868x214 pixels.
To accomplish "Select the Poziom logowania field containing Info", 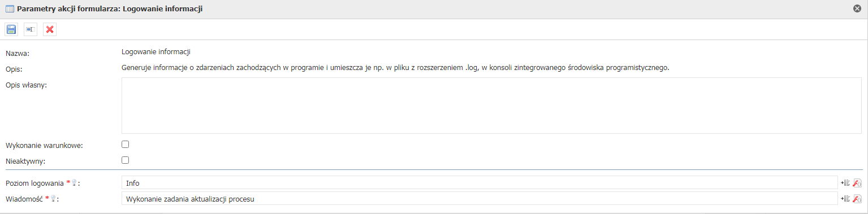I will [x=480, y=182].
